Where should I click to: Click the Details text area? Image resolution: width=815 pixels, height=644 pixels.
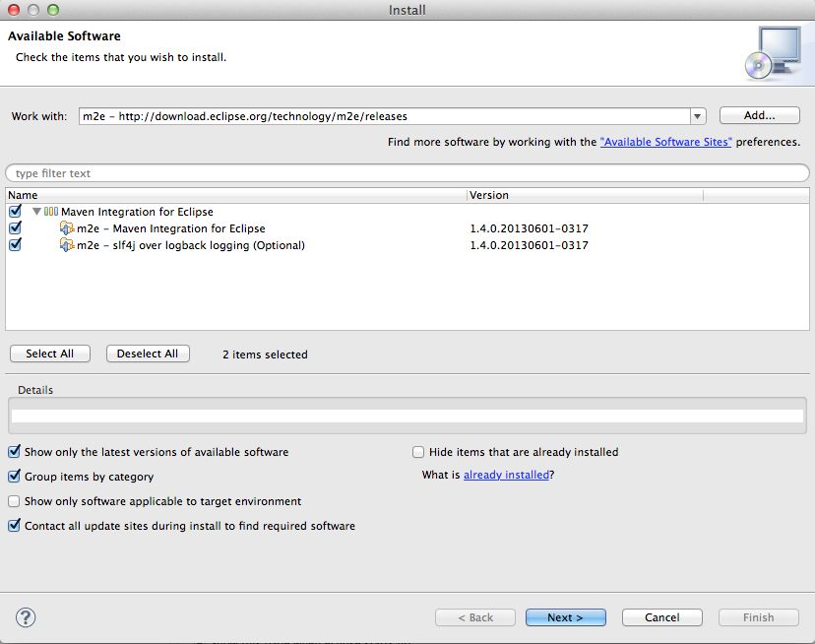coord(407,416)
